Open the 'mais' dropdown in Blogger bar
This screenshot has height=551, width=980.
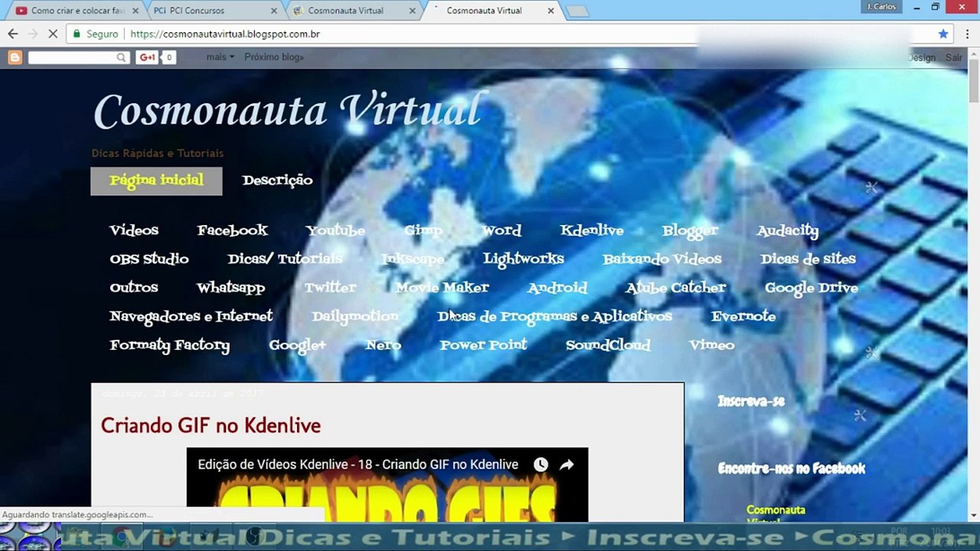tap(220, 57)
